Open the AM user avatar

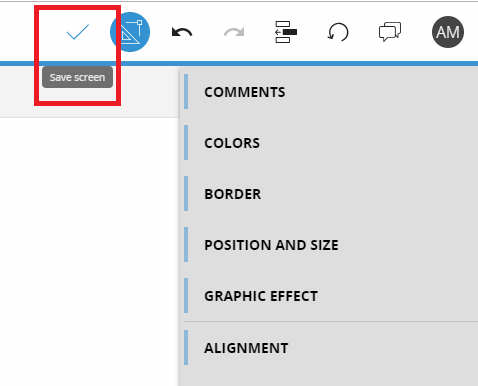pos(448,32)
